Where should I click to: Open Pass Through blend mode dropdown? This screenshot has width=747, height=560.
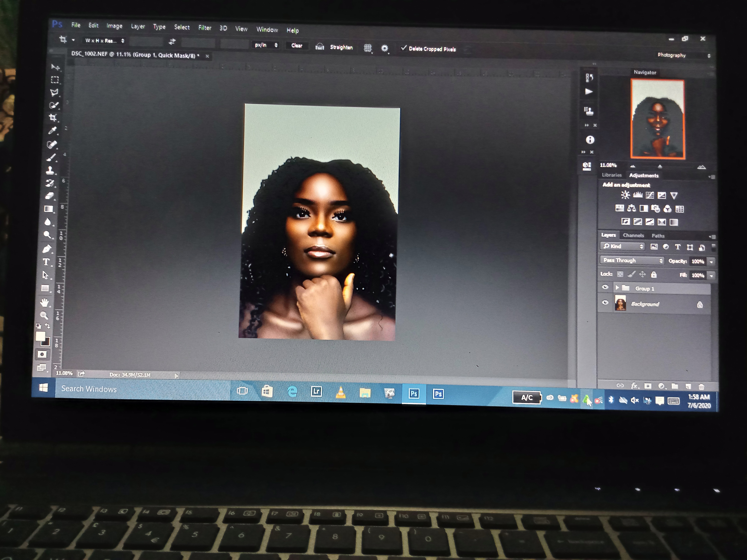(632, 260)
